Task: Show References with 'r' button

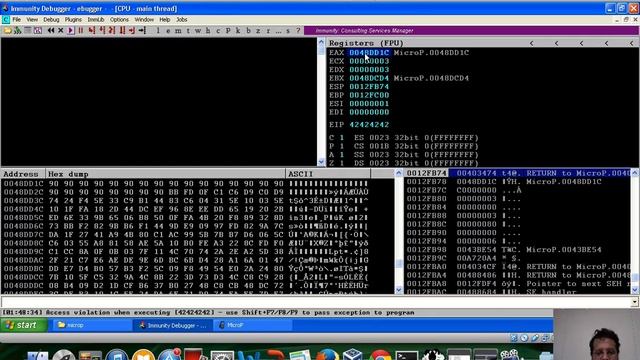Action: coord(268,31)
